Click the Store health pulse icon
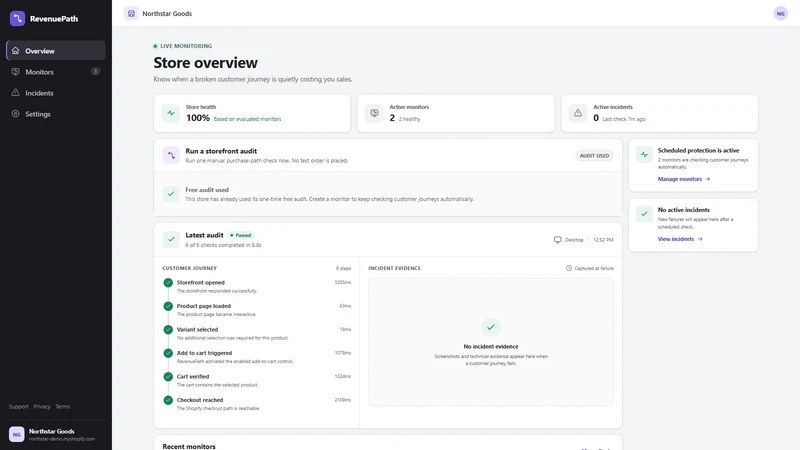Viewport: 800px width, 450px height. pyautogui.click(x=171, y=113)
